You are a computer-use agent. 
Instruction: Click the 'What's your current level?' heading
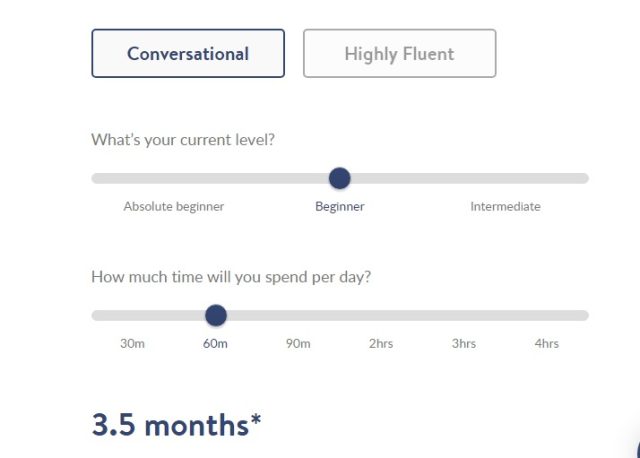click(x=183, y=140)
